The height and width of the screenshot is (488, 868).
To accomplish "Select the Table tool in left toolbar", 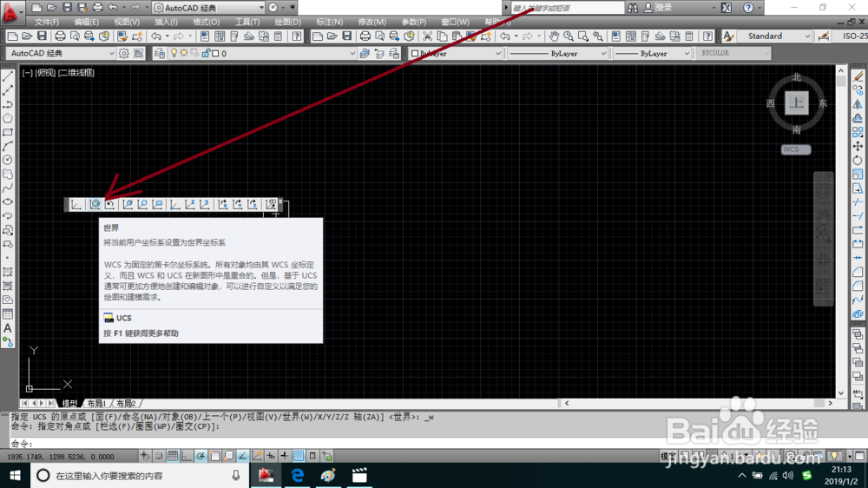I will 8,314.
